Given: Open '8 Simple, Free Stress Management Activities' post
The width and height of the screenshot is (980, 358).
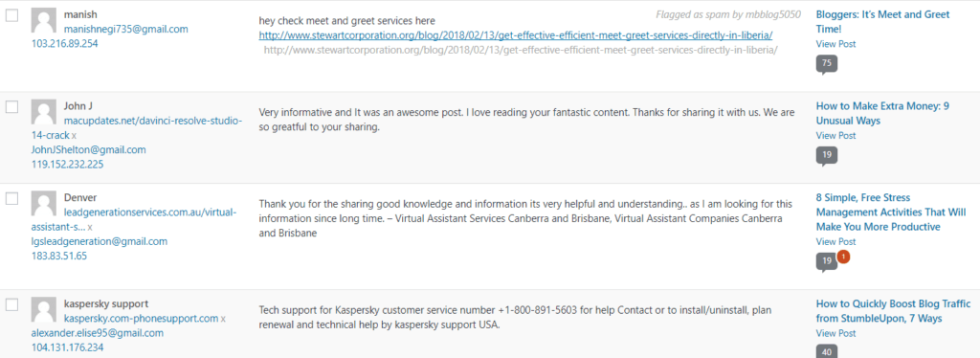Looking at the screenshot, I should coord(891,212).
